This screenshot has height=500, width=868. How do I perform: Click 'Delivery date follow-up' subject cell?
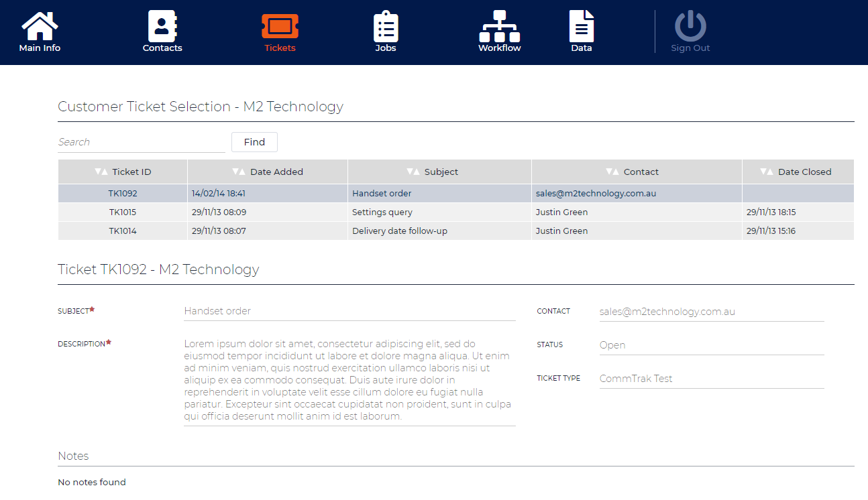439,231
